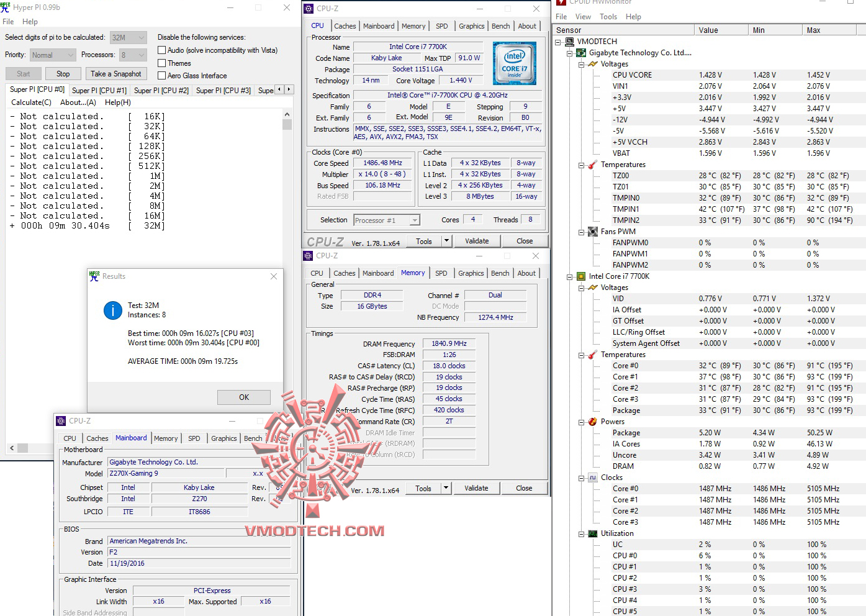Click the Voltages icon under Intel Core i7 7700K

(593, 288)
